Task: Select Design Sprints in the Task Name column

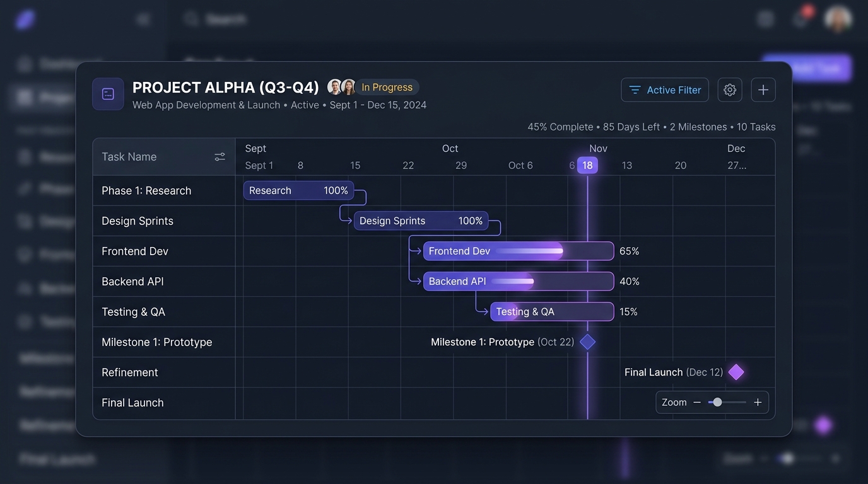Action: coord(164,221)
